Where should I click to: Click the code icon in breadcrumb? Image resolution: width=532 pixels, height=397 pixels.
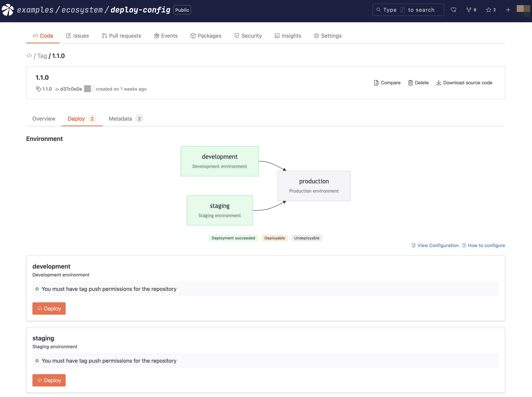tap(29, 56)
